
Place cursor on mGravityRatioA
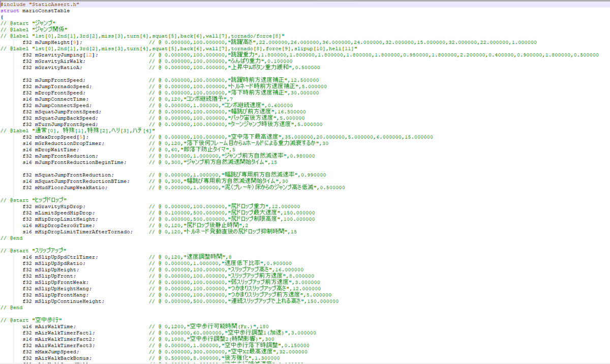56,67
